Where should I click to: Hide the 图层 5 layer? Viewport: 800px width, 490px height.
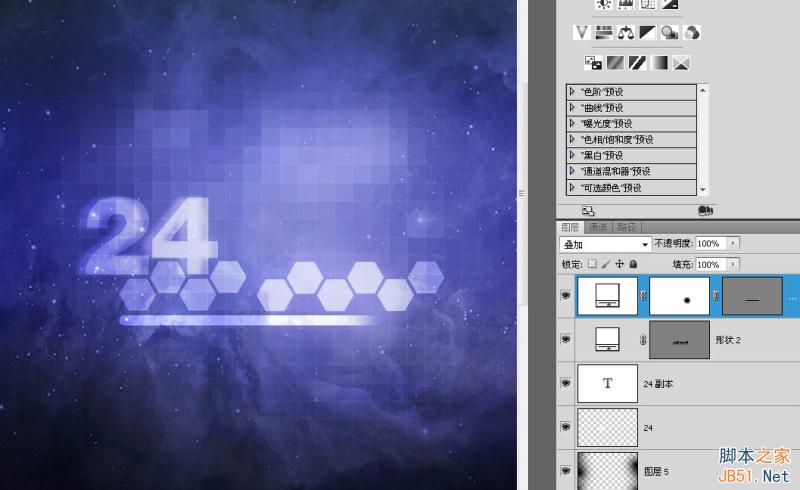coord(565,471)
